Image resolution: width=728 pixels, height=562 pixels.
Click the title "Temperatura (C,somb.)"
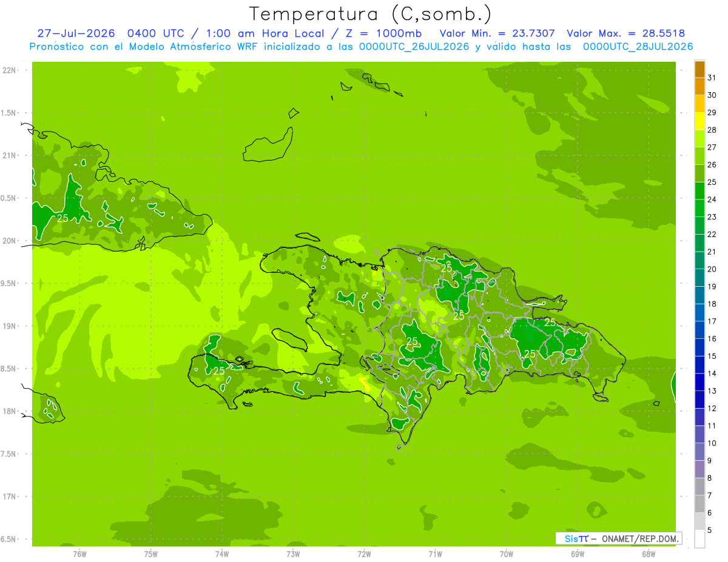click(370, 13)
